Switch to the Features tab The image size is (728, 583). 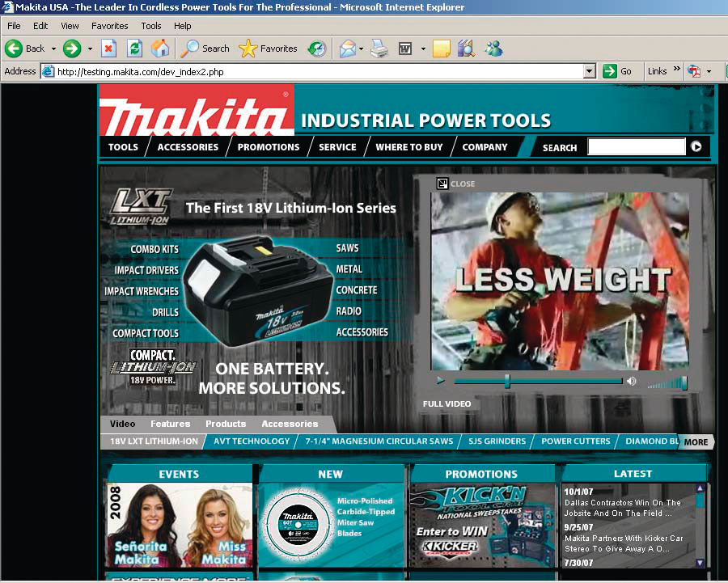coord(170,424)
